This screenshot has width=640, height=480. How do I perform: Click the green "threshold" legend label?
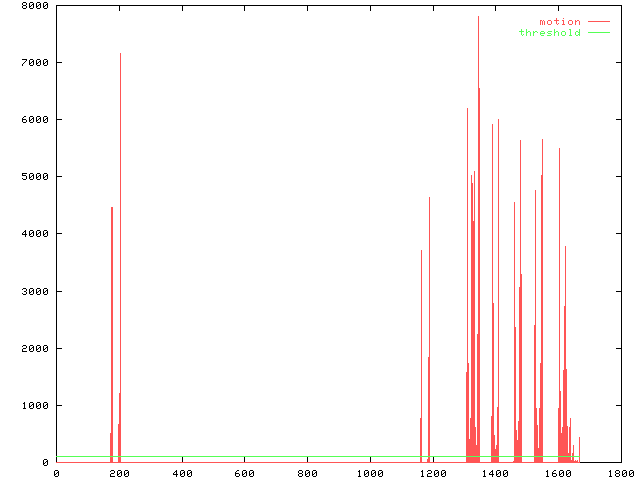pyautogui.click(x=549, y=33)
